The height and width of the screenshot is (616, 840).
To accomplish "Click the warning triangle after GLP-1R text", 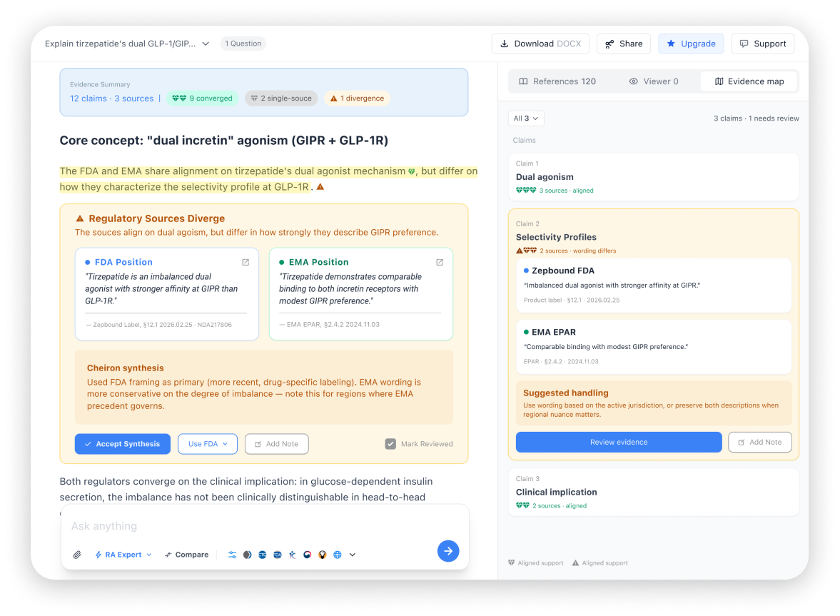I will coord(320,187).
